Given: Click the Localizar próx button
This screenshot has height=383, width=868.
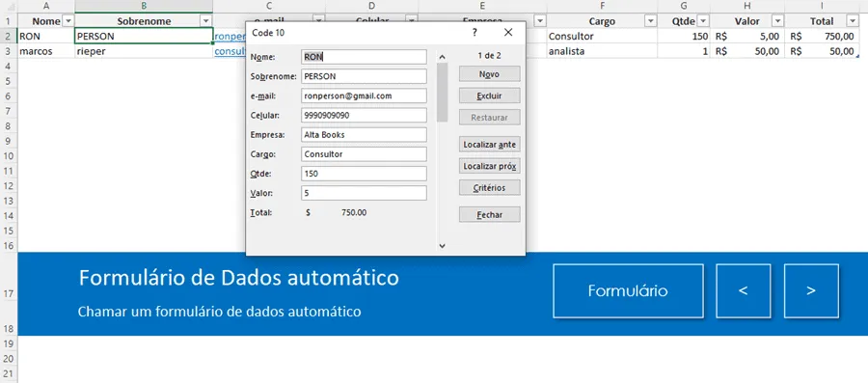Looking at the screenshot, I should click(489, 166).
